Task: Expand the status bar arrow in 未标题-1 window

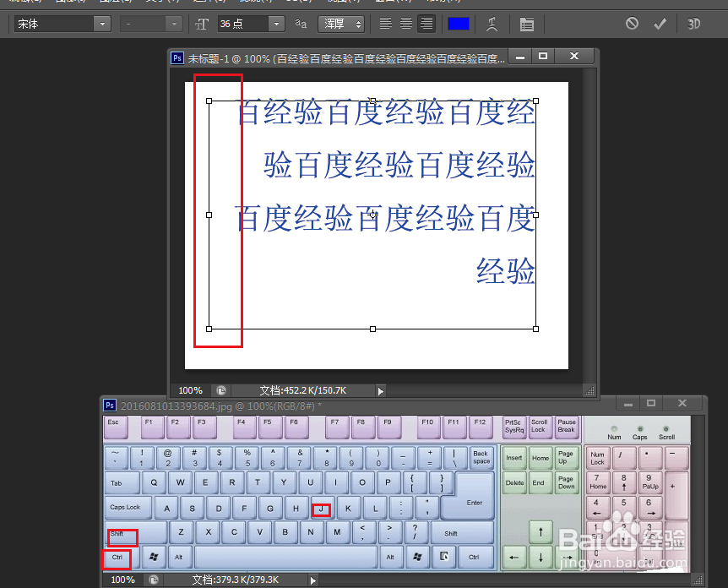Action: click(x=381, y=391)
